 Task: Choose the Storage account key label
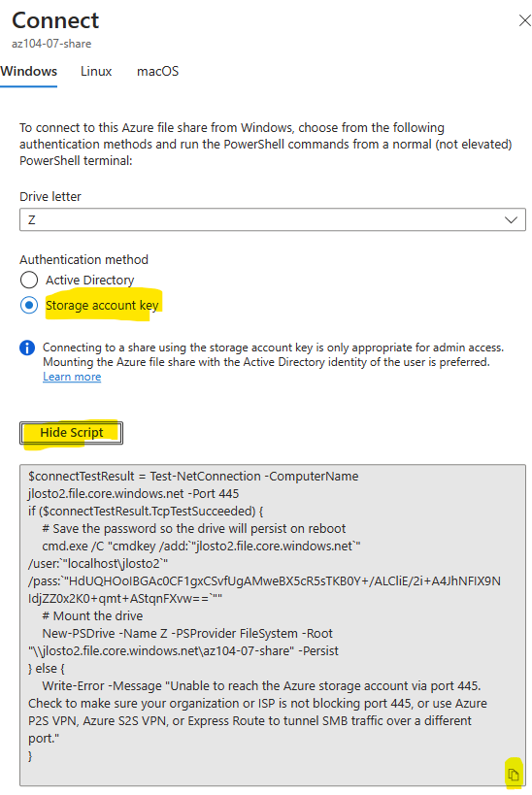tap(102, 305)
